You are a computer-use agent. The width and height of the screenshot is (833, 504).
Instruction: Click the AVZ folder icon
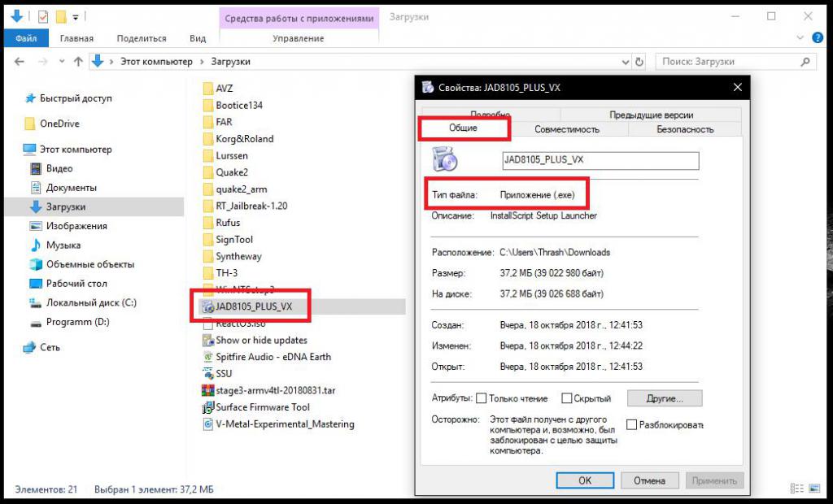207,88
